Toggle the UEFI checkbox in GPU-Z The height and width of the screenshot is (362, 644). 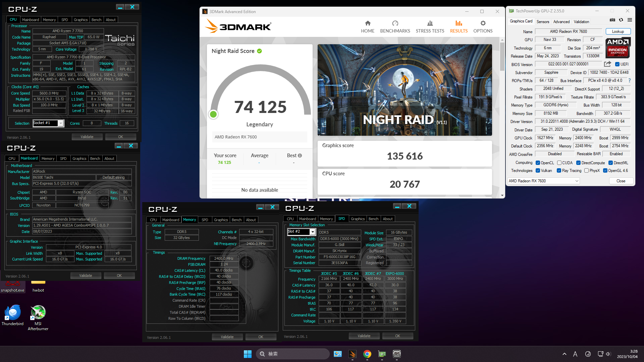(617, 64)
